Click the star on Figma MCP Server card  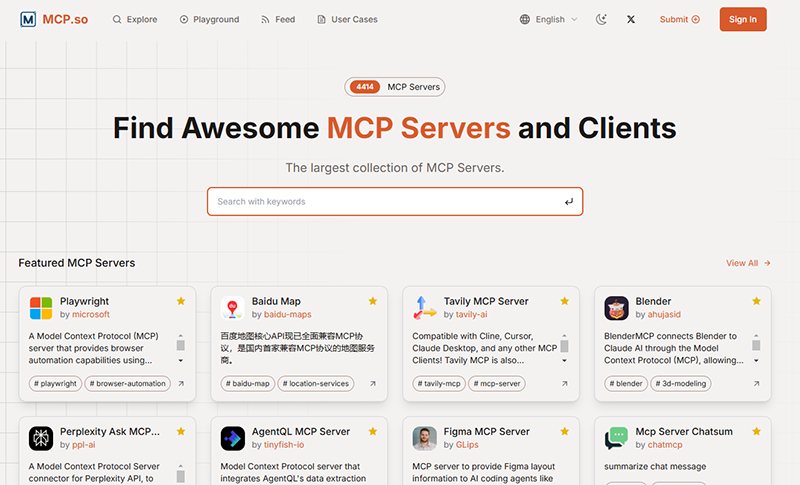point(565,431)
